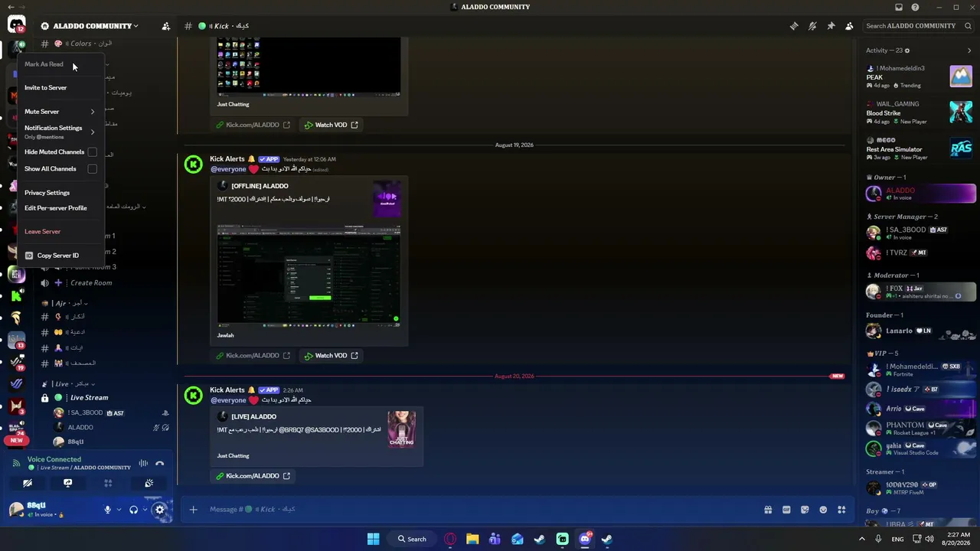
Task: Open noise suppression settings
Action: tap(143, 464)
